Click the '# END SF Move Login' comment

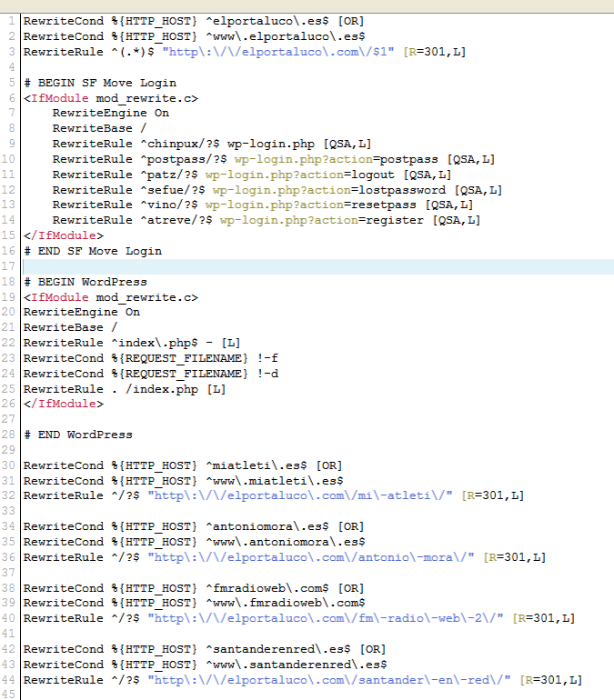click(x=93, y=251)
